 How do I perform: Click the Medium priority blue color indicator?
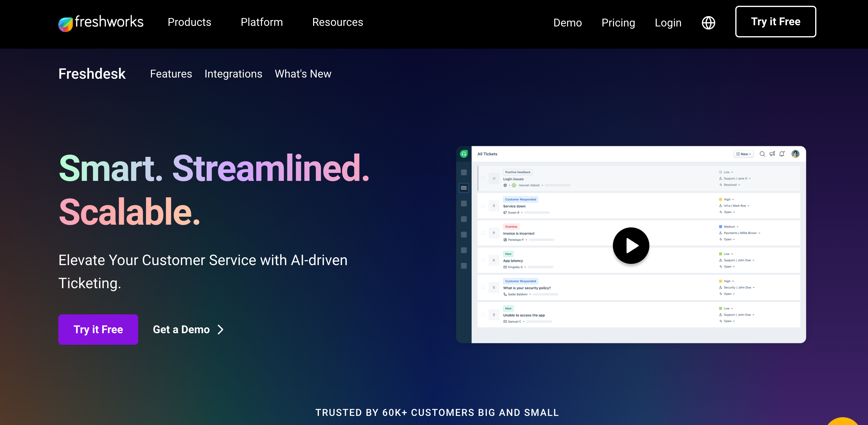tap(720, 227)
